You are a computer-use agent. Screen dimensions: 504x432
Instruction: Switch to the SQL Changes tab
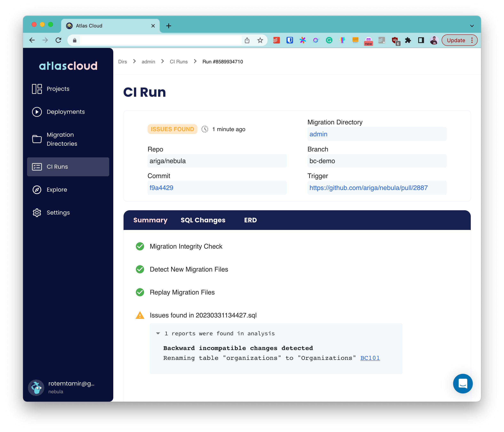[x=203, y=220]
